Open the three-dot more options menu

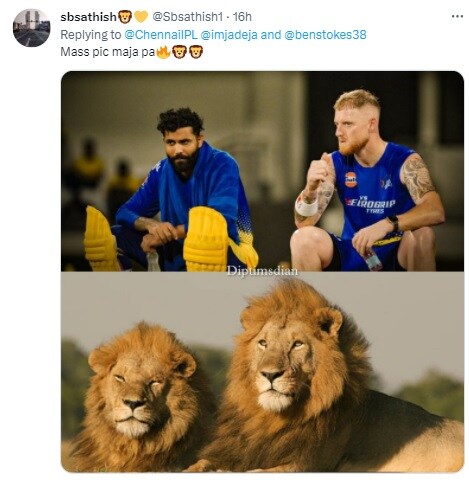tap(457, 16)
